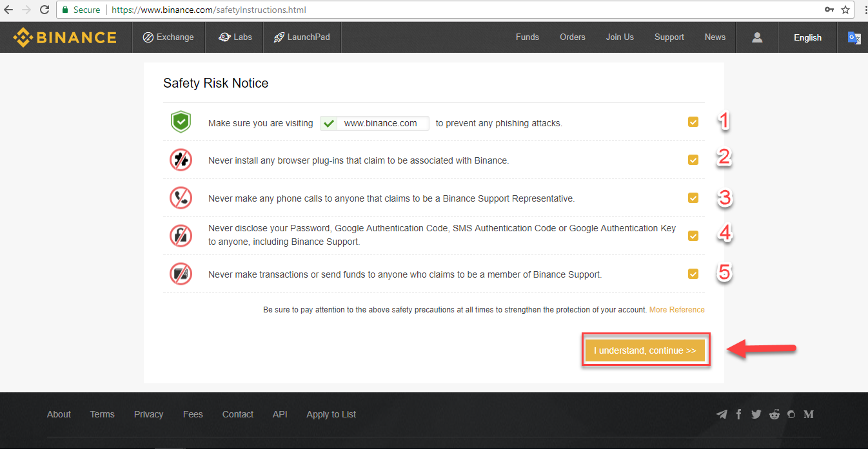Open Binance Reddit icon in footer
Image resolution: width=868 pixels, height=449 pixels.
tap(774, 414)
